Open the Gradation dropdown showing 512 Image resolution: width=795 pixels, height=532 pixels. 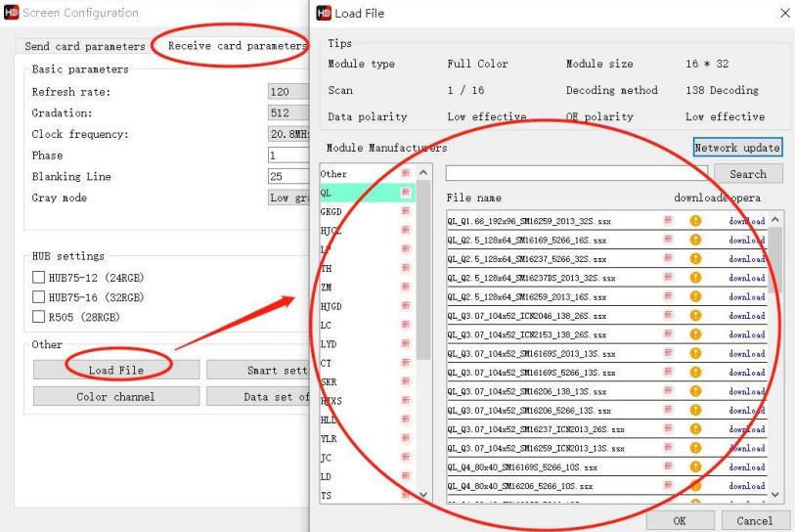[288, 112]
